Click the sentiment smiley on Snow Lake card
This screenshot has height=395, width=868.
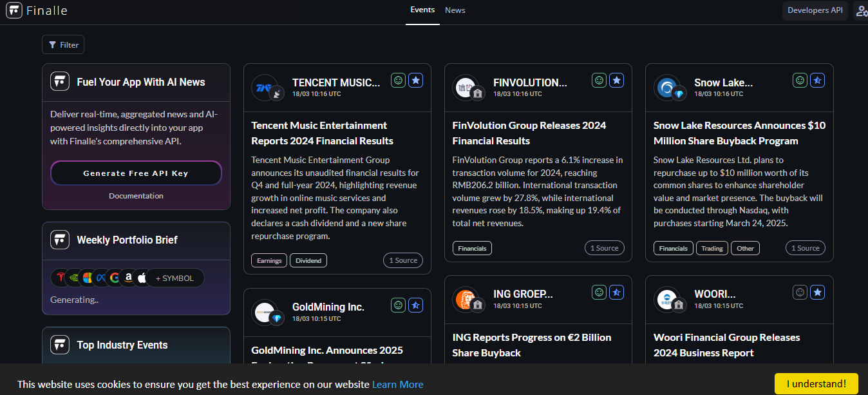pos(800,81)
